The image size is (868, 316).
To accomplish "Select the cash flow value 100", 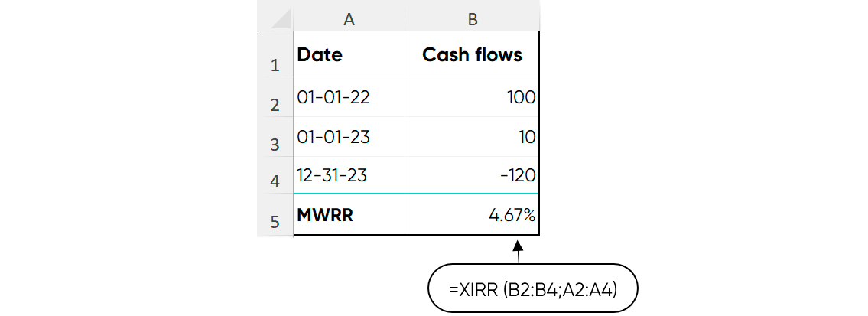I will [x=472, y=97].
